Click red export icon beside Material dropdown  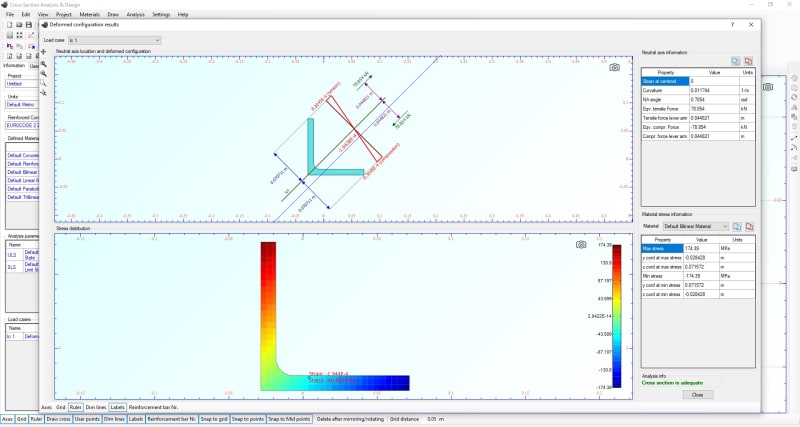click(749, 226)
